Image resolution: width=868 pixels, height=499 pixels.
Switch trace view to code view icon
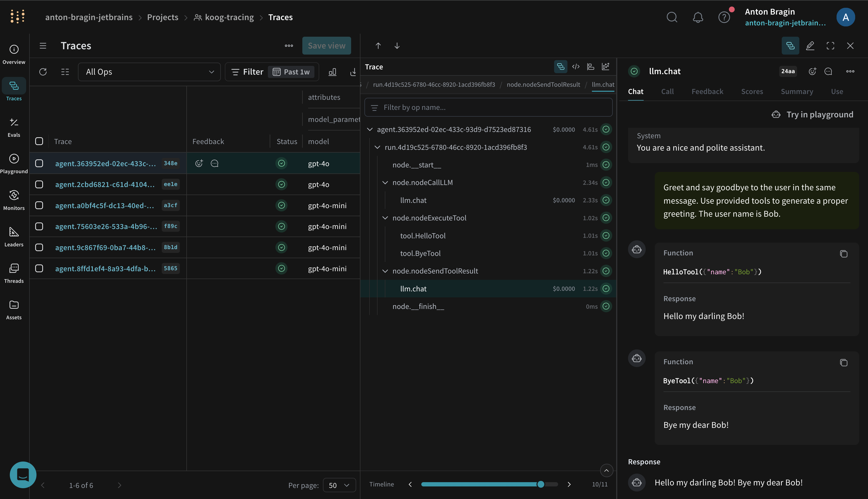(x=576, y=66)
